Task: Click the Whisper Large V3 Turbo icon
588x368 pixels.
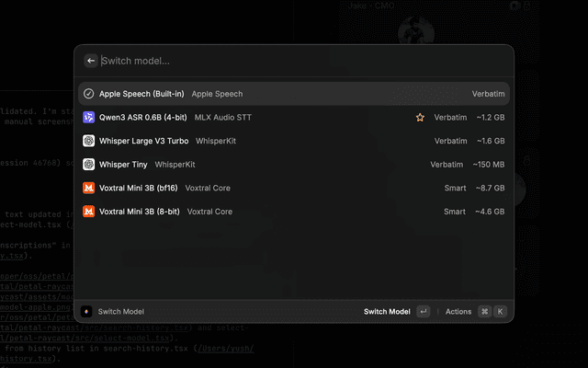Action: click(89, 141)
